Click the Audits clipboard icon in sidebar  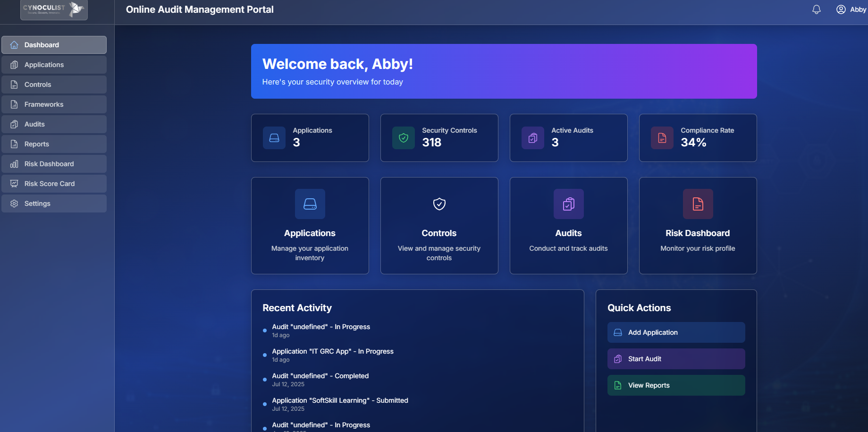tap(14, 124)
